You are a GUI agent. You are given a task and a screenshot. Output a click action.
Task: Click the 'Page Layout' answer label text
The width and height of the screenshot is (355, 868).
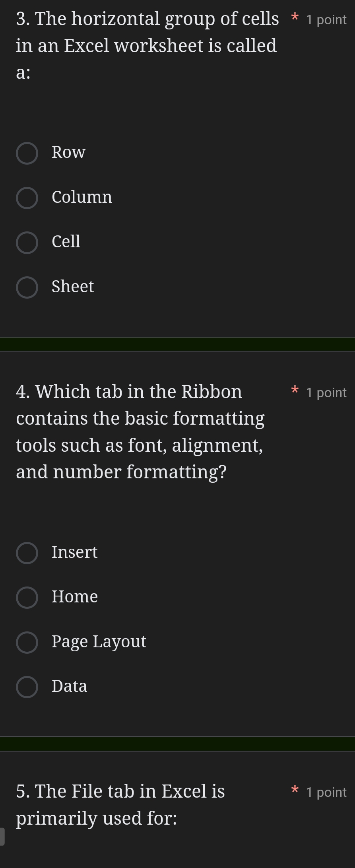click(99, 642)
